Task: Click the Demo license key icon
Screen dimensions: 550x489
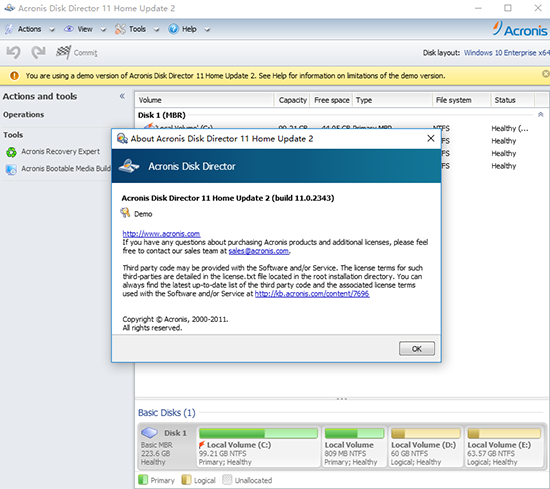Action: (x=125, y=213)
